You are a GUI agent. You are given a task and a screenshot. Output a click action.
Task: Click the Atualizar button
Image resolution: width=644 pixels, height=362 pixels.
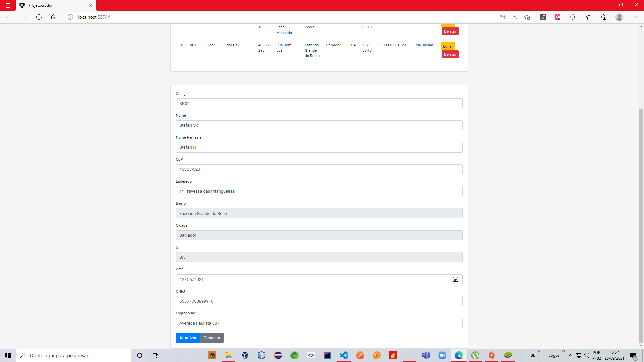(x=187, y=338)
